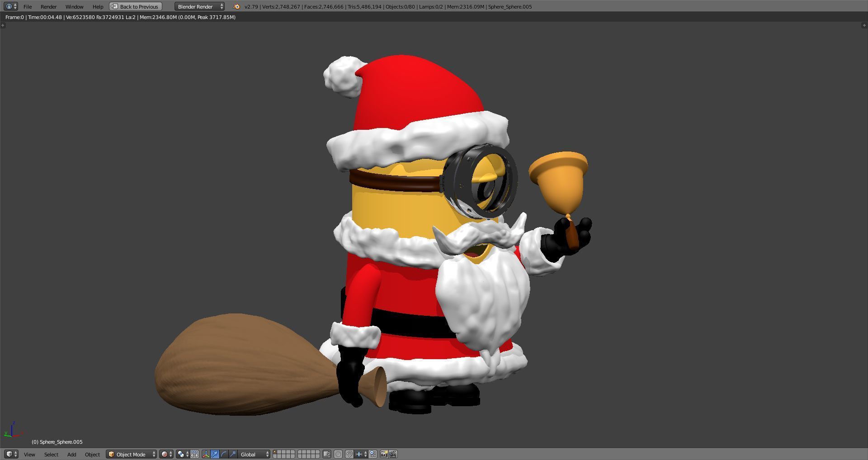Image resolution: width=868 pixels, height=460 pixels.
Task: Click the 'Frame:0' render info text
Action: (14, 17)
